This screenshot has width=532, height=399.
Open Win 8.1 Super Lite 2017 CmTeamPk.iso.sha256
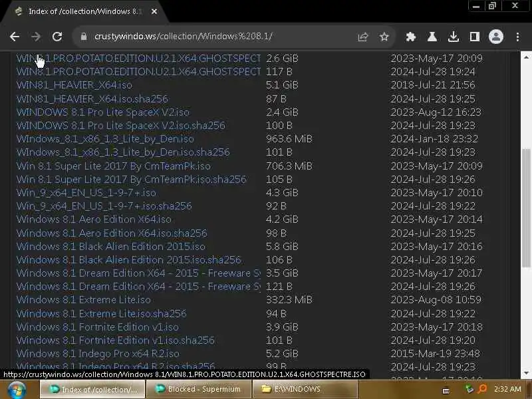[x=131, y=179]
